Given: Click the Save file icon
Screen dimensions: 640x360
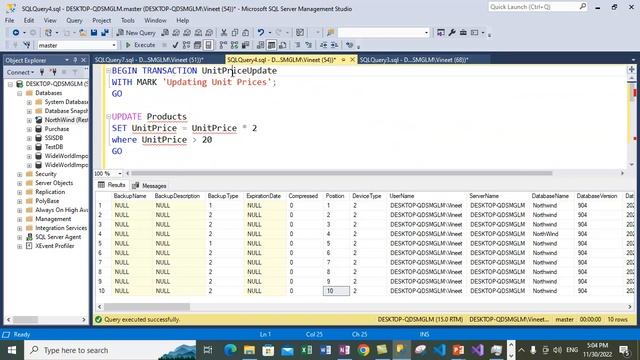Looking at the screenshot, I should coord(94,33).
